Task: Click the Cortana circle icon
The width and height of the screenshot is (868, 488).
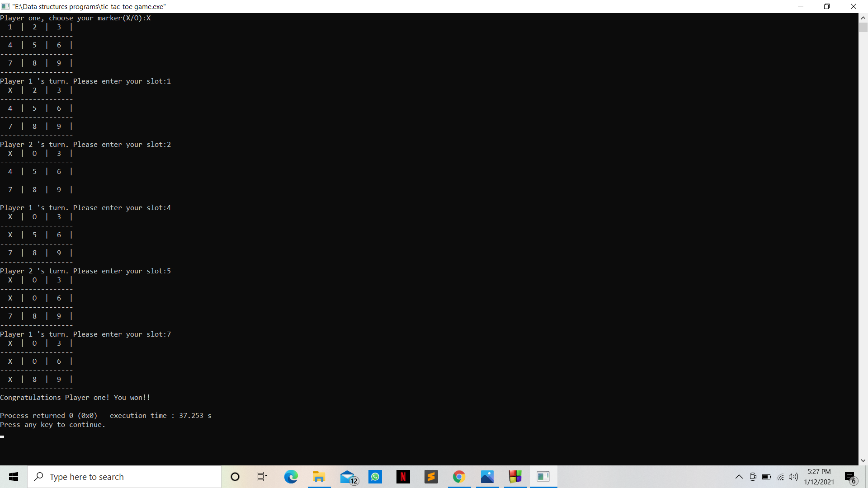Action: pyautogui.click(x=235, y=477)
